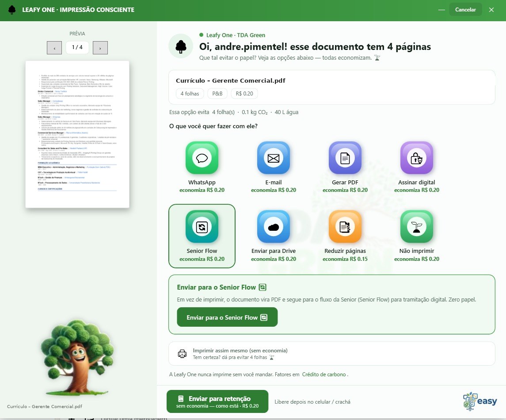Viewport: 506px width, 420px height.
Task: Choose the Assinar digital lock icon
Action: (417, 158)
